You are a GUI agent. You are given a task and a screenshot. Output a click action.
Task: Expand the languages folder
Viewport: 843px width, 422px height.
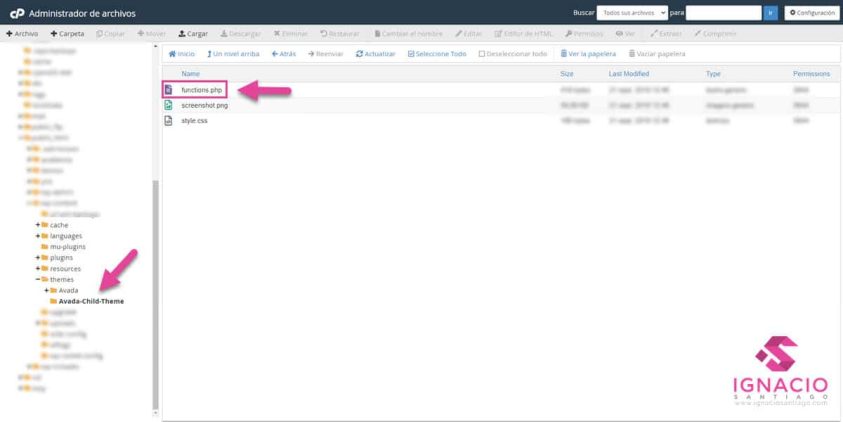pos(38,236)
